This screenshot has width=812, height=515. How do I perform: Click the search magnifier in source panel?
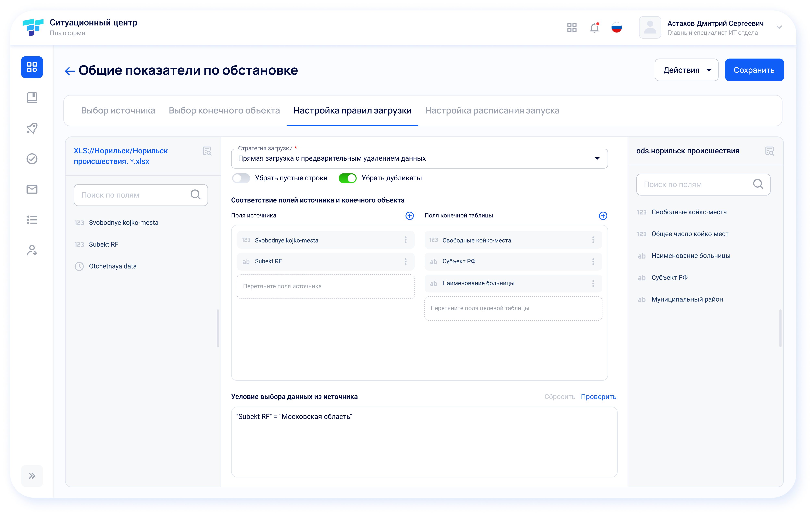[196, 195]
